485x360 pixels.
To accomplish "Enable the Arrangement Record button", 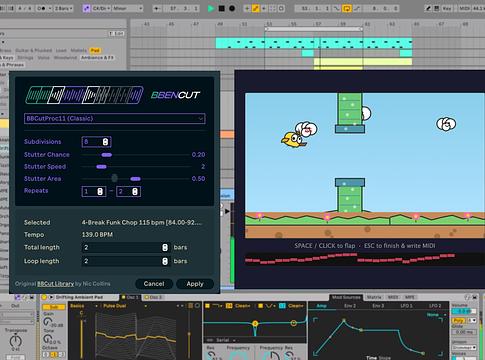I will click(x=232, y=8).
